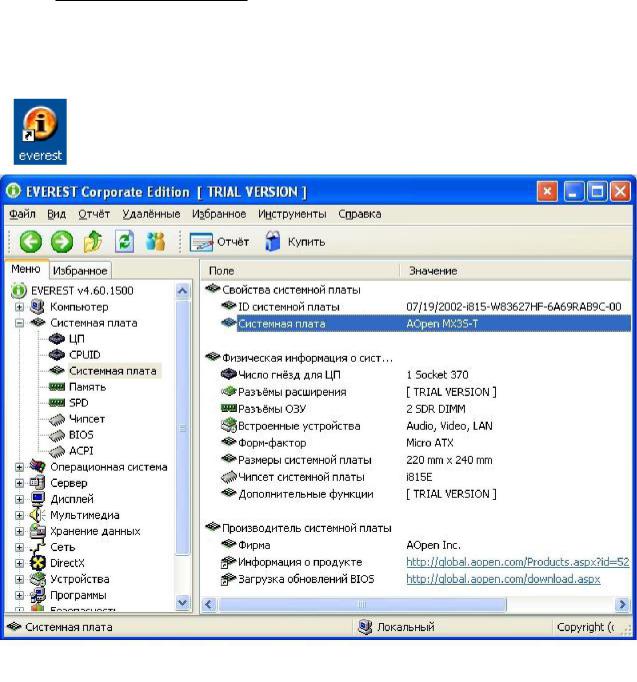Expand the Операционная система node

pyautogui.click(x=19, y=467)
